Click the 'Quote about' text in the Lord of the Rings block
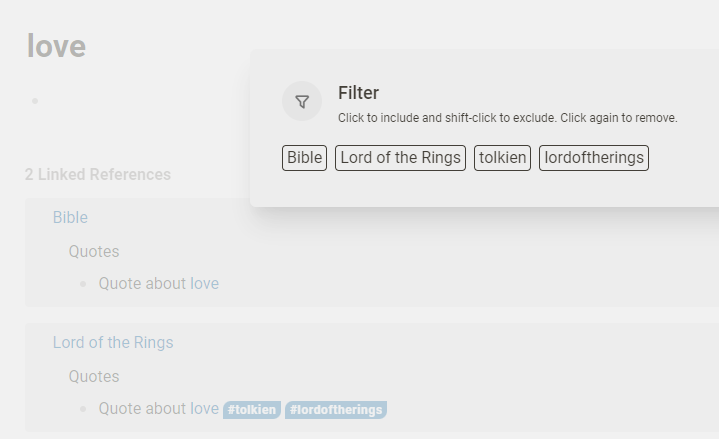This screenshot has height=439, width=719. click(x=143, y=408)
